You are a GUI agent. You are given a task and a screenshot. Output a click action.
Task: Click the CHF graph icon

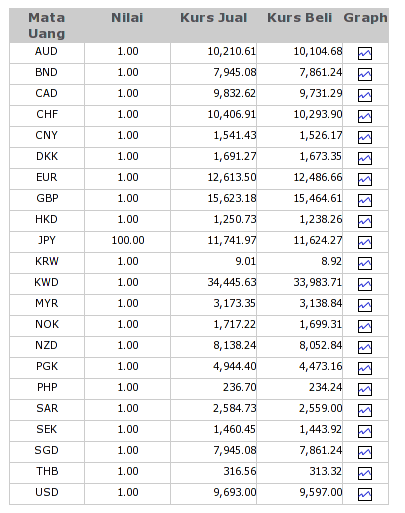point(365,116)
